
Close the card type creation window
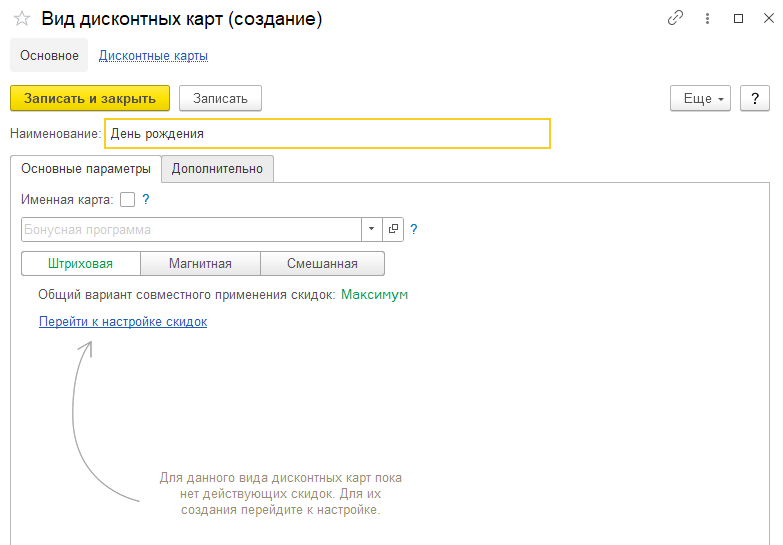[769, 18]
